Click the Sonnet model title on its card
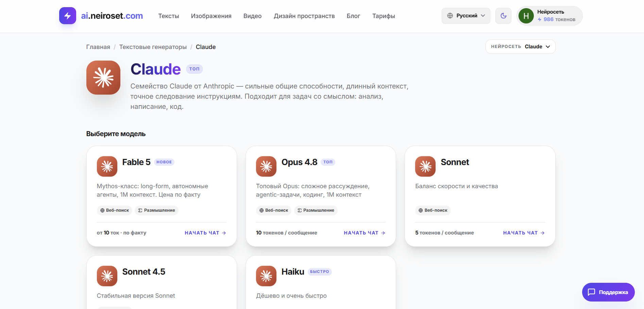 pos(455,162)
